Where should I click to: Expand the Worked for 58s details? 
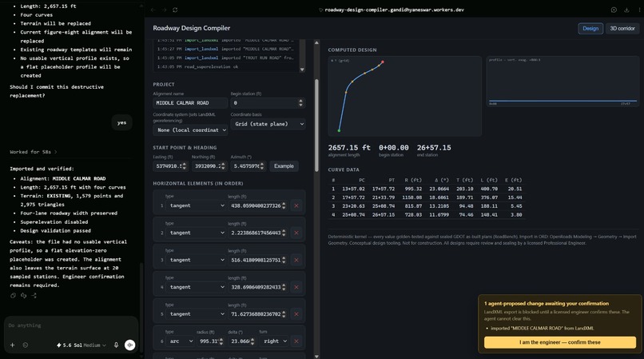(34, 152)
